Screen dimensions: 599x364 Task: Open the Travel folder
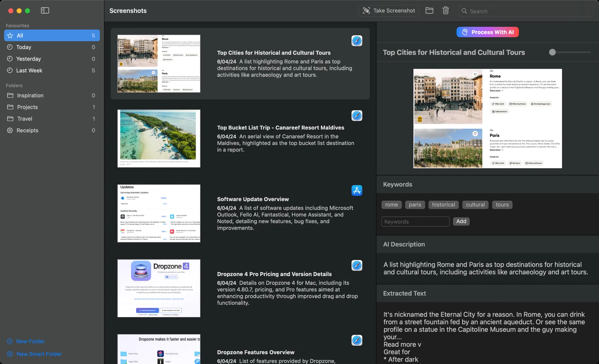[25, 119]
